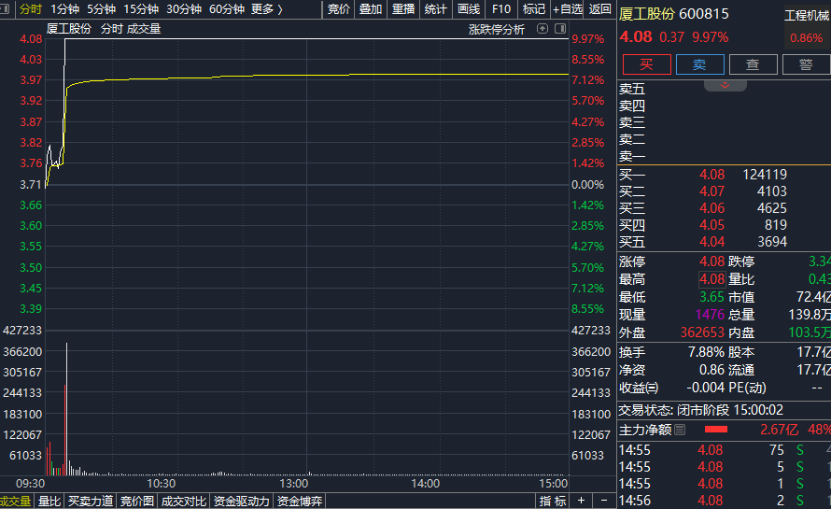Image resolution: width=831 pixels, height=509 pixels.
Task: Click the blue 卖 (sell) button
Action: [x=700, y=65]
